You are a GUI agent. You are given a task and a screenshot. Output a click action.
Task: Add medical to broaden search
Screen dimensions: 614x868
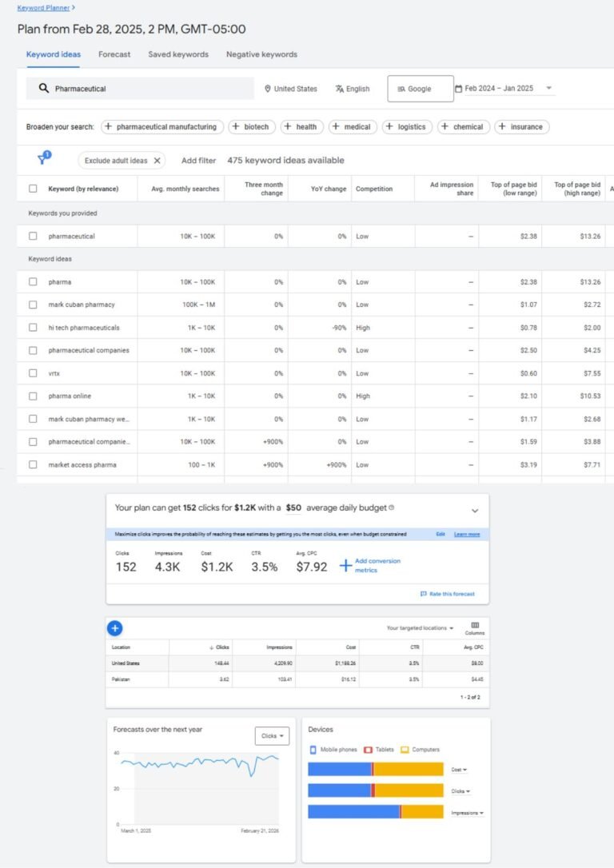(x=353, y=127)
